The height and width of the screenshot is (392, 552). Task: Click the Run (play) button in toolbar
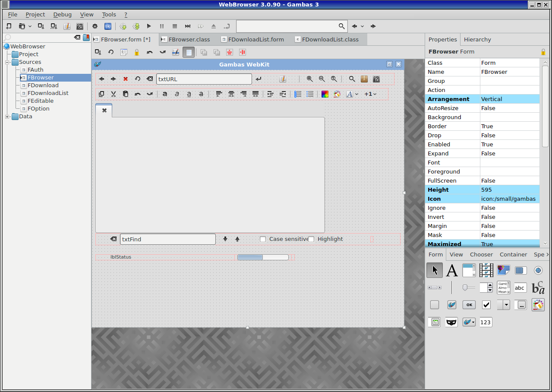click(149, 26)
